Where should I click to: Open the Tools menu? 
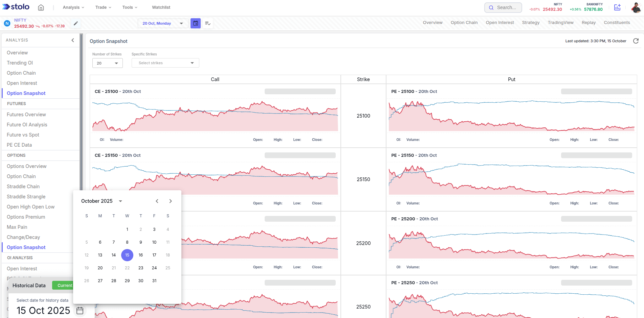click(x=129, y=7)
